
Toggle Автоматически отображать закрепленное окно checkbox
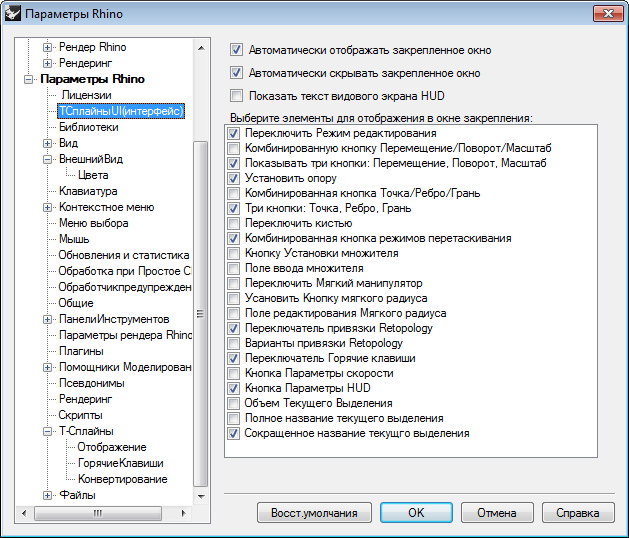pyautogui.click(x=236, y=50)
